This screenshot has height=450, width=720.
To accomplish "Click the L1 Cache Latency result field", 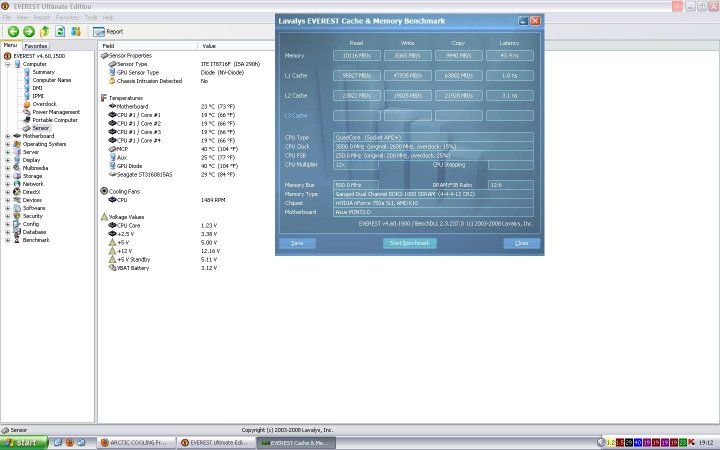I will coord(510,76).
